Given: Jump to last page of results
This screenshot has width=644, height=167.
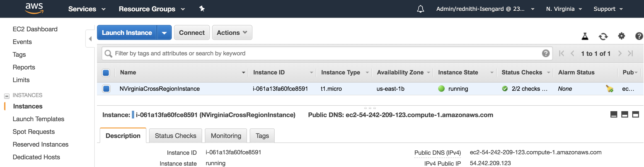Looking at the screenshot, I should tap(630, 53).
